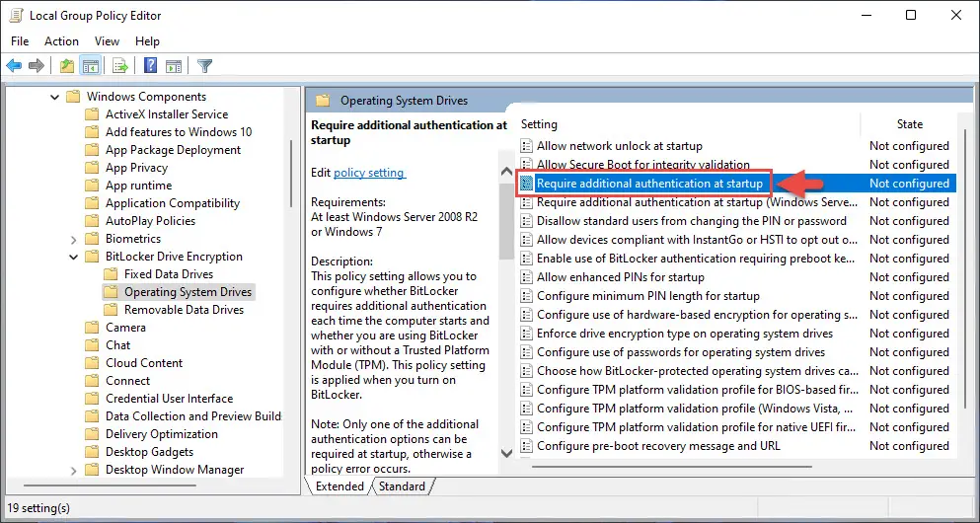The image size is (980, 523).
Task: Expand the Biometrics tree node
Action: tap(74, 240)
